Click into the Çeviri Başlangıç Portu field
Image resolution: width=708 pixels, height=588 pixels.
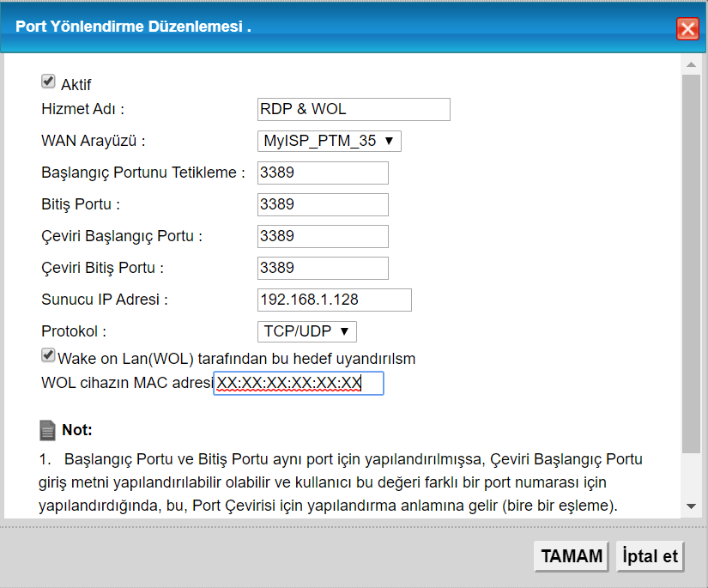point(323,236)
